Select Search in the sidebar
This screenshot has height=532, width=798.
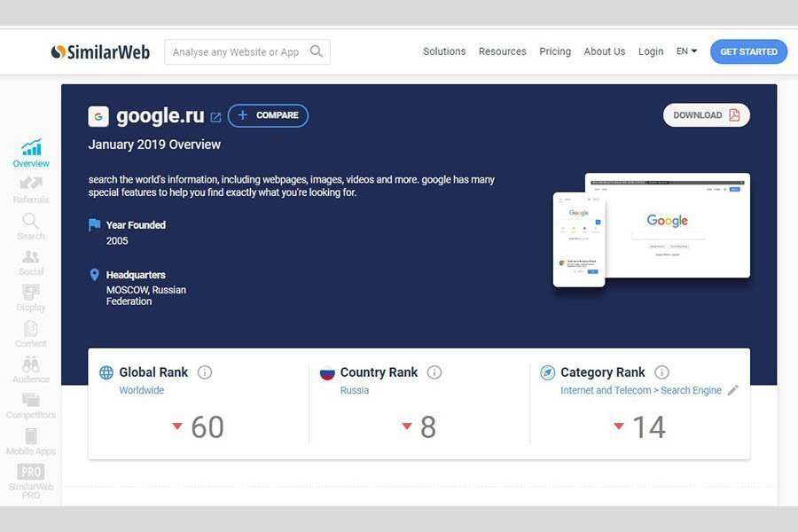30,227
